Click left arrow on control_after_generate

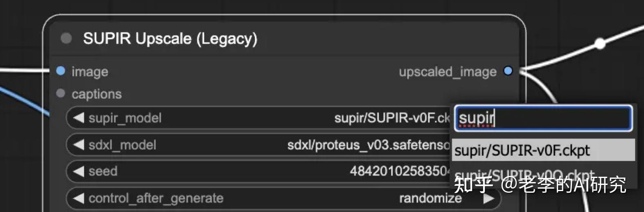[x=78, y=198]
